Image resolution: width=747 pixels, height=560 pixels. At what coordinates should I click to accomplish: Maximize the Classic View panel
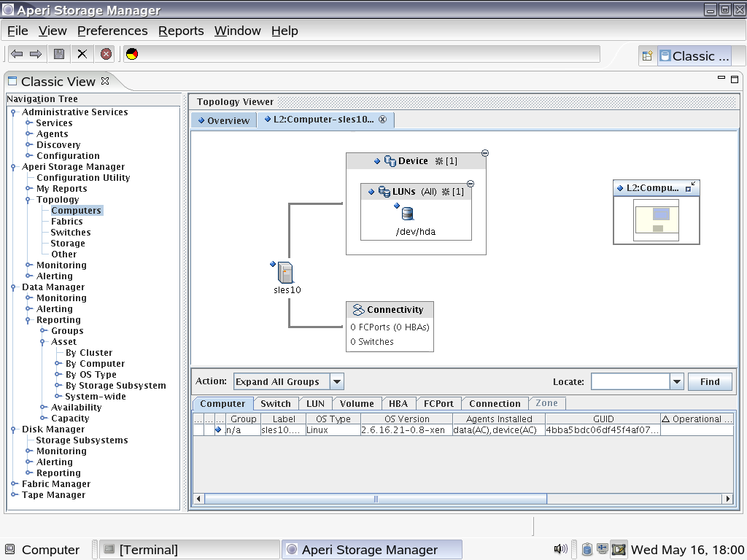click(x=735, y=79)
